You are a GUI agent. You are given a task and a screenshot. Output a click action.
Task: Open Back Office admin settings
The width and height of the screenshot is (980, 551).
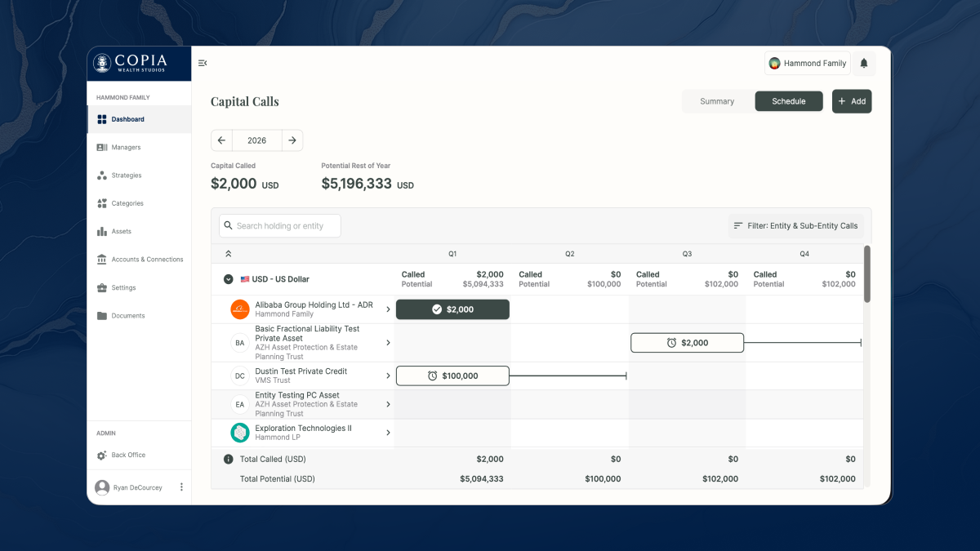tap(128, 455)
